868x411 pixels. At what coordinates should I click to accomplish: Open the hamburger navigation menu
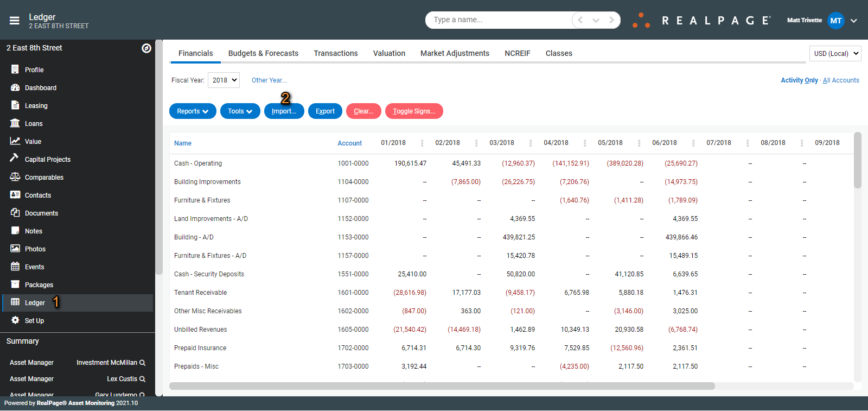[x=15, y=21]
